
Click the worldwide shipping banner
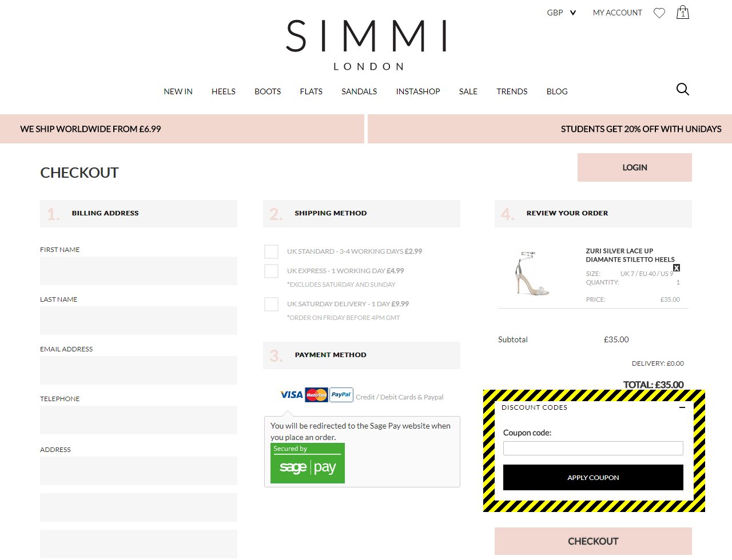pos(182,129)
